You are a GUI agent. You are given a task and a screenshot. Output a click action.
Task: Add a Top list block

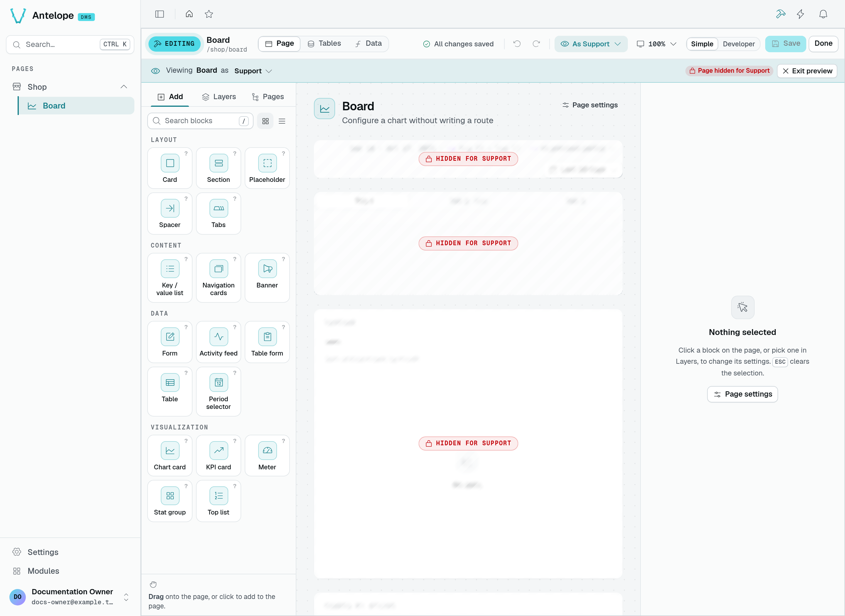(219, 501)
